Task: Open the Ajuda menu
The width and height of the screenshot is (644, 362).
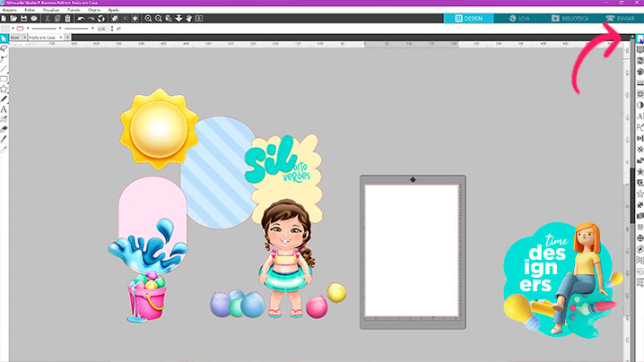Action: pos(113,9)
